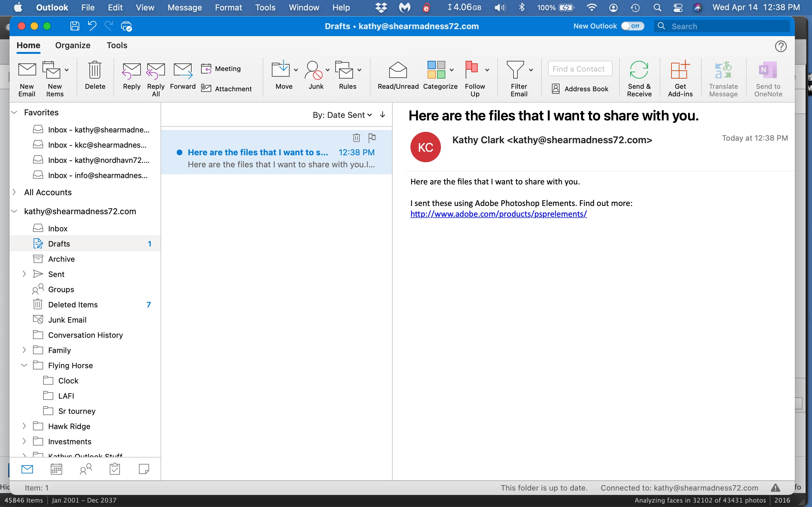Click the Address Book button
Viewport: 812px width, 507px height.
[580, 89]
